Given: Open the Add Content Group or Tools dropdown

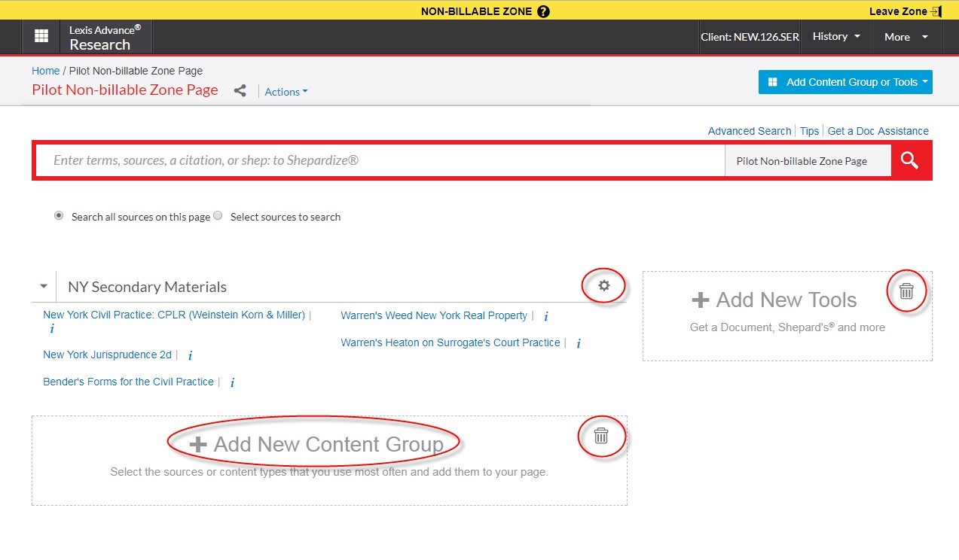Looking at the screenshot, I should click(845, 82).
